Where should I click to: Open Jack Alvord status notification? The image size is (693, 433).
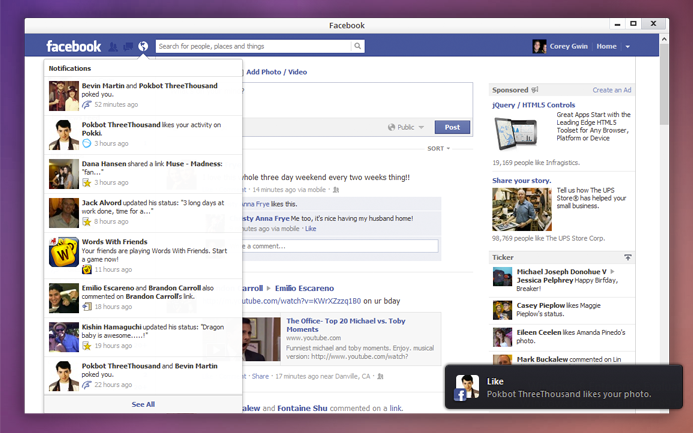[x=143, y=213]
